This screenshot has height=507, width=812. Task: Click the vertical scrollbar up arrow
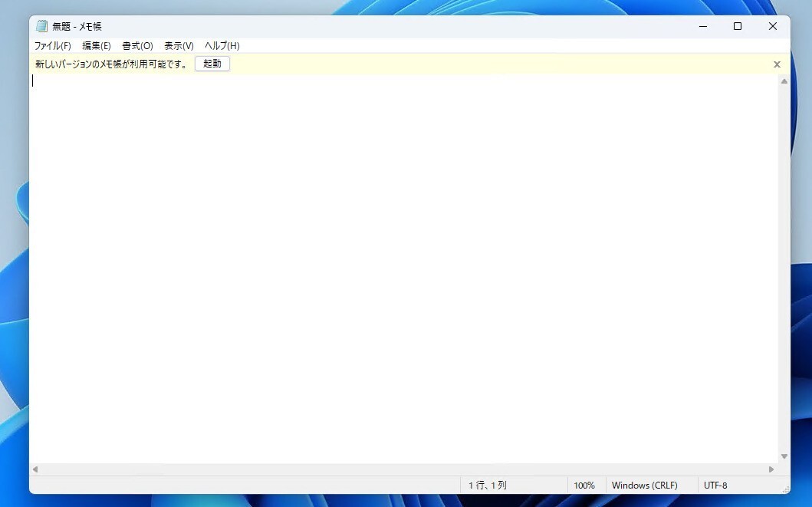click(784, 81)
